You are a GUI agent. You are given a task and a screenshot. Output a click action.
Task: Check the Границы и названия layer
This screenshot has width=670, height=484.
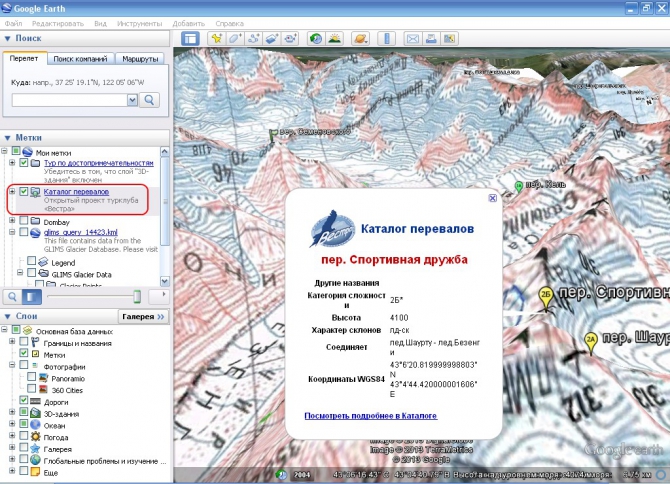(24, 342)
